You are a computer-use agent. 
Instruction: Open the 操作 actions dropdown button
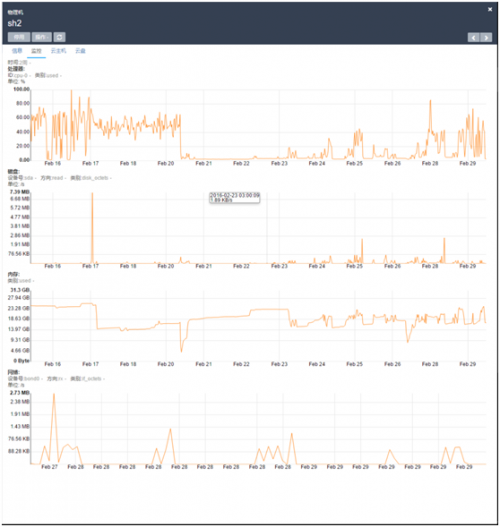(42, 37)
